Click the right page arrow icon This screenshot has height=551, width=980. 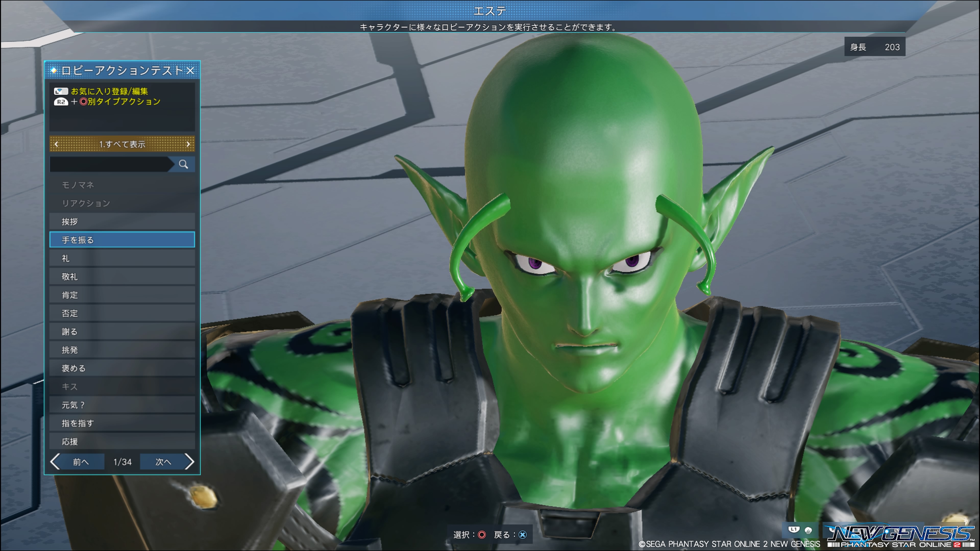pos(189,462)
